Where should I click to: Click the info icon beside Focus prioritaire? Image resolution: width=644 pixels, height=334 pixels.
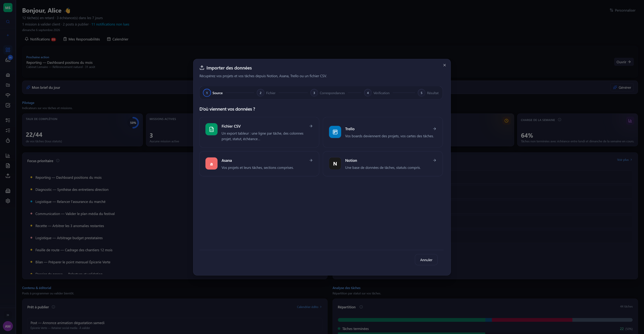tap(58, 161)
